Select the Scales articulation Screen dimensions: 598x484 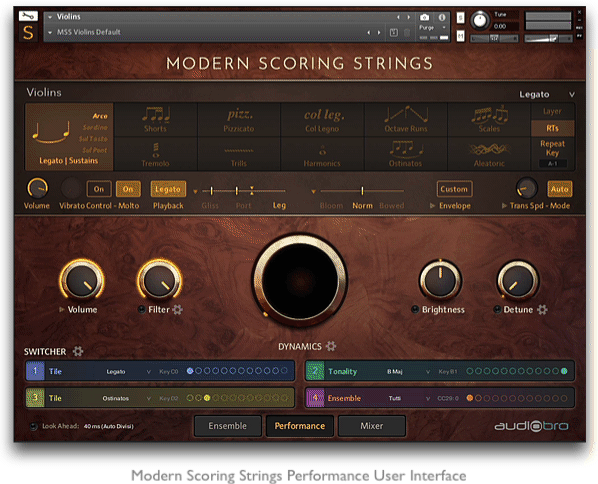pos(489,120)
